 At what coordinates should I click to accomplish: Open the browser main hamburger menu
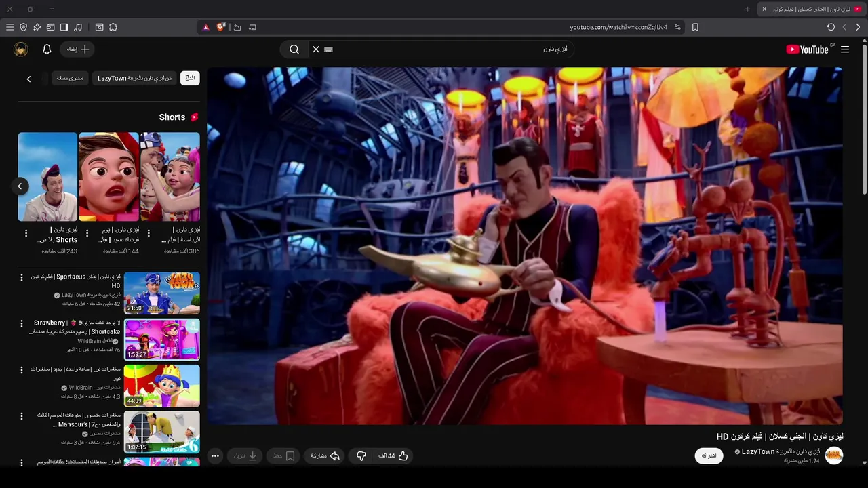[x=9, y=27]
